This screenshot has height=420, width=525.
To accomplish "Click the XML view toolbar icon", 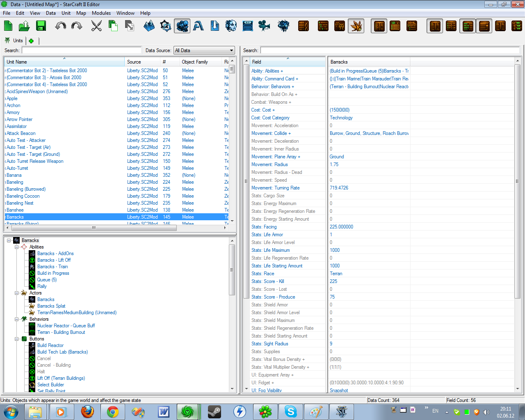I will [412, 26].
